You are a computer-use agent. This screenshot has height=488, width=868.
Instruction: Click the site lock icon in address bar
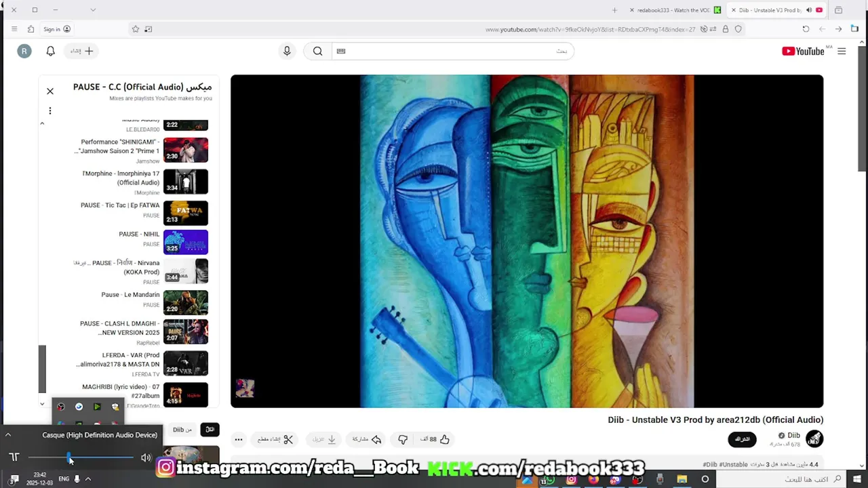(726, 29)
